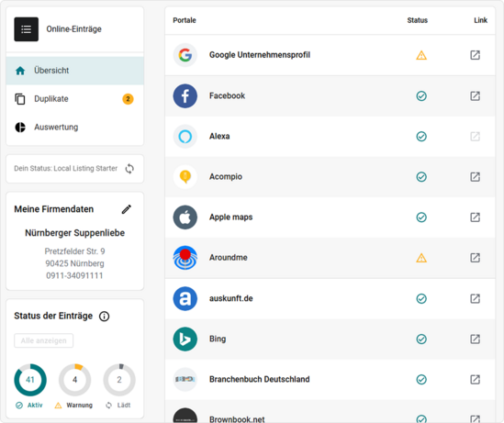504x423 pixels.
Task: Open external link for Google Unternehmensprofil
Action: click(475, 55)
